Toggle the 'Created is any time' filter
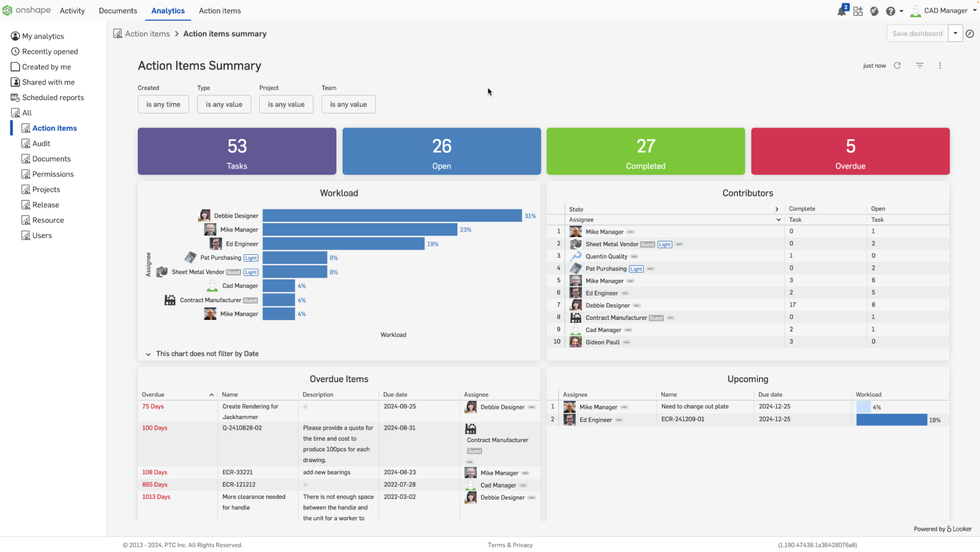This screenshot has height=552, width=980. click(163, 105)
